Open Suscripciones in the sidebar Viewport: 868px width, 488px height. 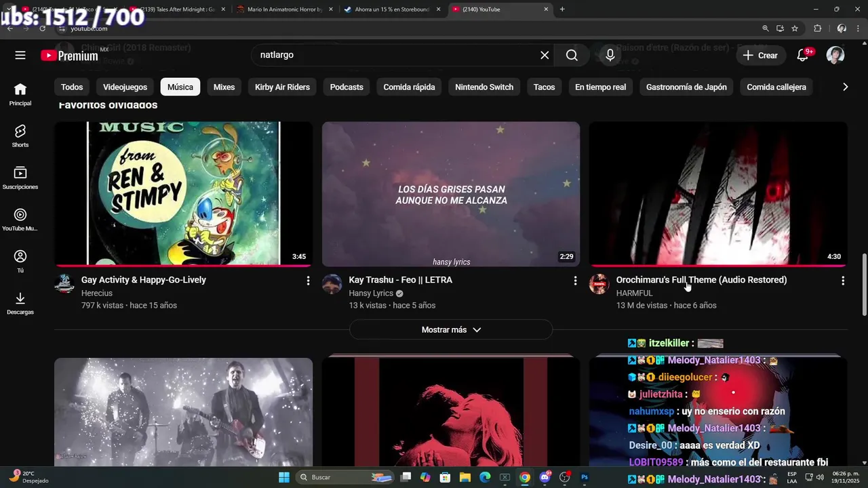point(20,178)
